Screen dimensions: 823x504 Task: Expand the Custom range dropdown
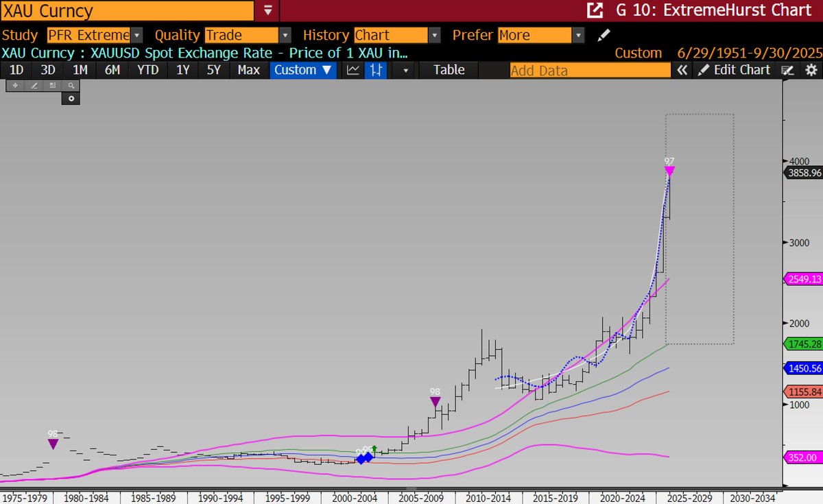(x=303, y=70)
